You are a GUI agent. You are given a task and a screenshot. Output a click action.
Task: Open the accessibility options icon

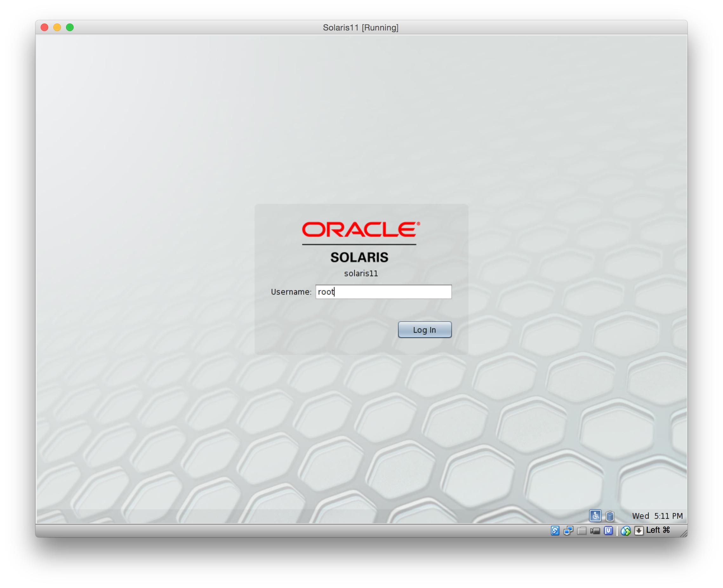pos(595,516)
